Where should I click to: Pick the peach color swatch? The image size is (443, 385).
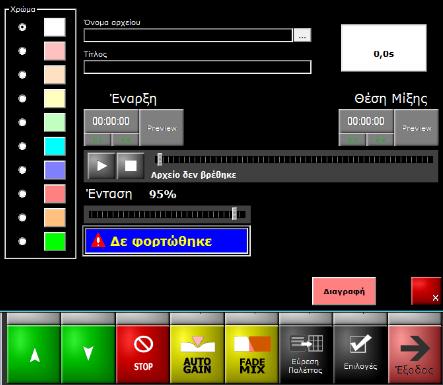(55, 75)
